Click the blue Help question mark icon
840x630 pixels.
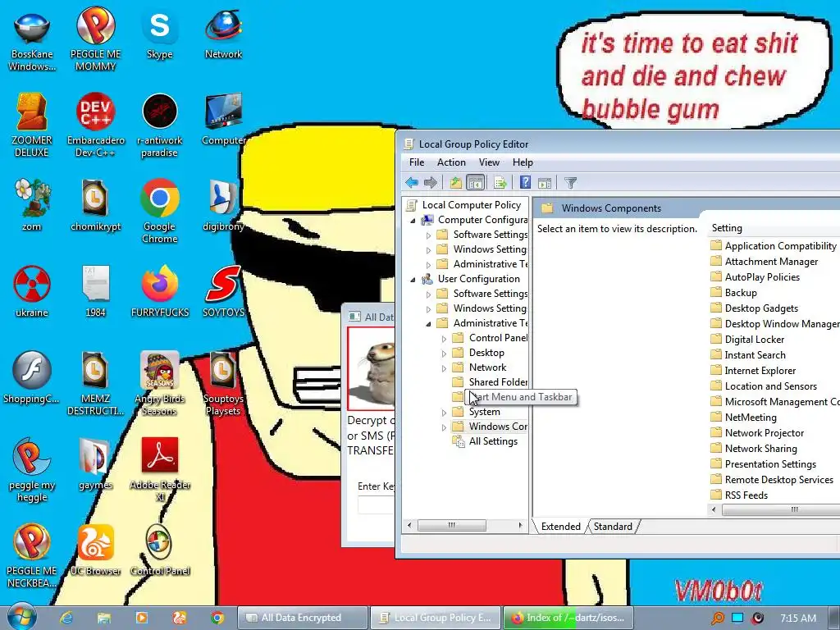click(x=525, y=183)
